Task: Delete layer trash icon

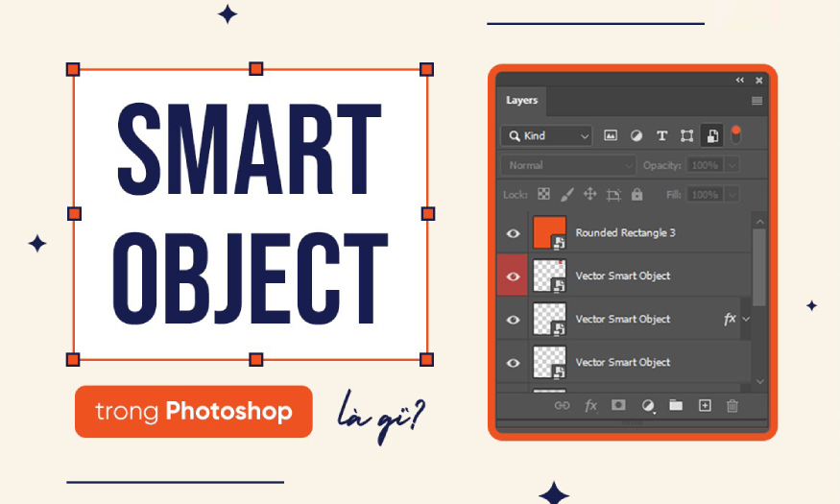Action: [732, 406]
